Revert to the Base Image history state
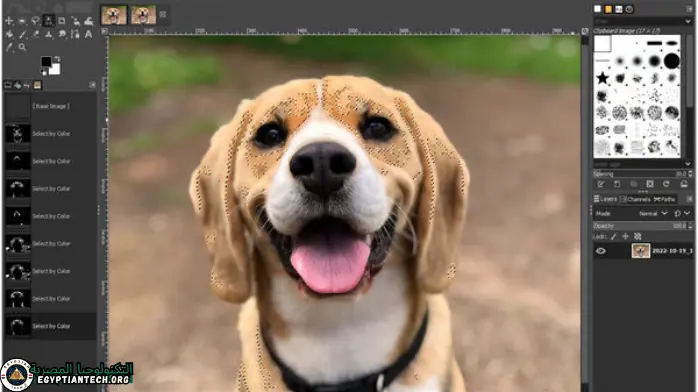This screenshot has width=698, height=392. pos(50,106)
